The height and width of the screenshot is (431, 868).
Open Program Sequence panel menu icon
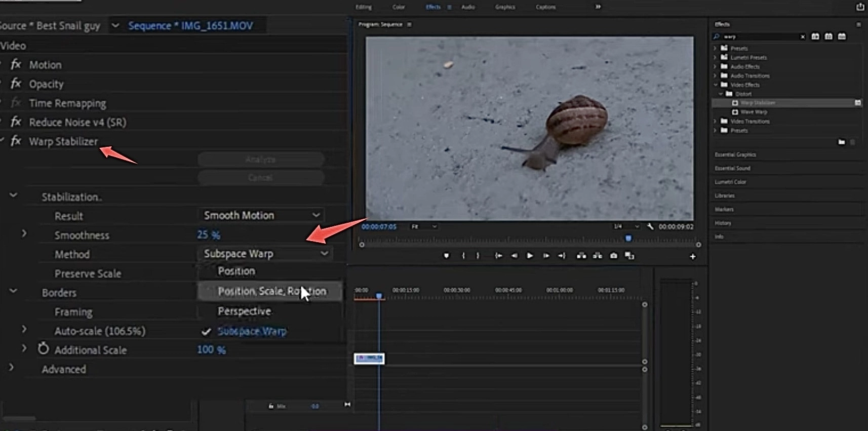409,24
